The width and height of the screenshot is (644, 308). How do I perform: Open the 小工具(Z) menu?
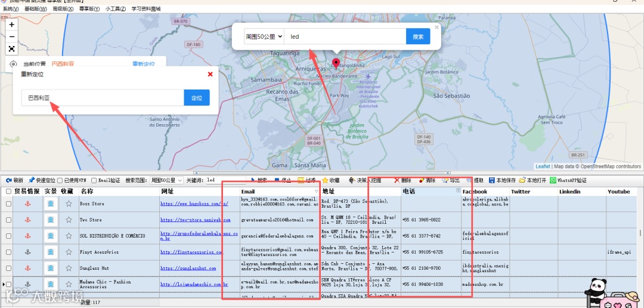click(116, 8)
